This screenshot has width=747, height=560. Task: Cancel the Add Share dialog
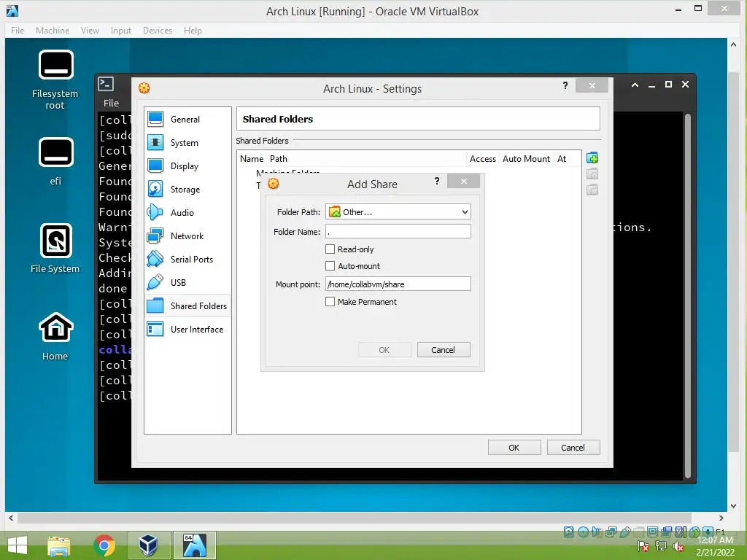[x=444, y=350]
